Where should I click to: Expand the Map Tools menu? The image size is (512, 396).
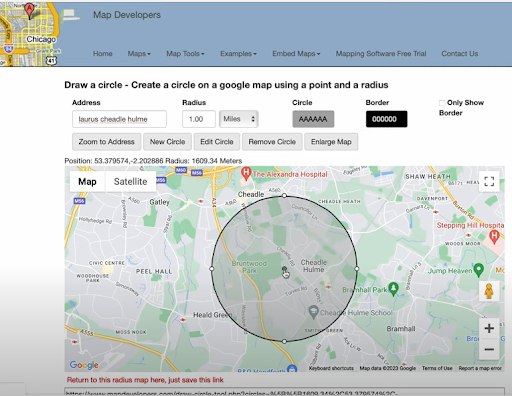pyautogui.click(x=185, y=54)
